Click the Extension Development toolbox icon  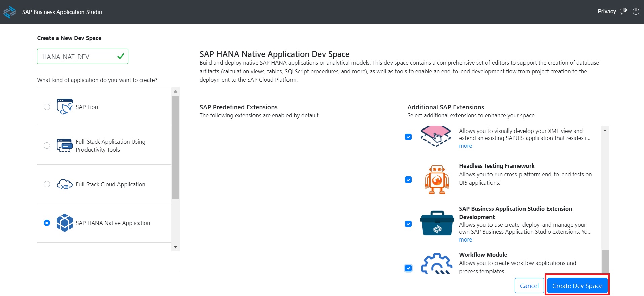point(437,224)
